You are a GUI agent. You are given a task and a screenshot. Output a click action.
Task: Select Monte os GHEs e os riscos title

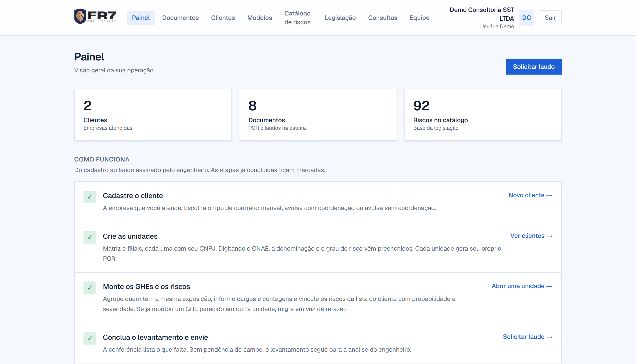pyautogui.click(x=146, y=287)
